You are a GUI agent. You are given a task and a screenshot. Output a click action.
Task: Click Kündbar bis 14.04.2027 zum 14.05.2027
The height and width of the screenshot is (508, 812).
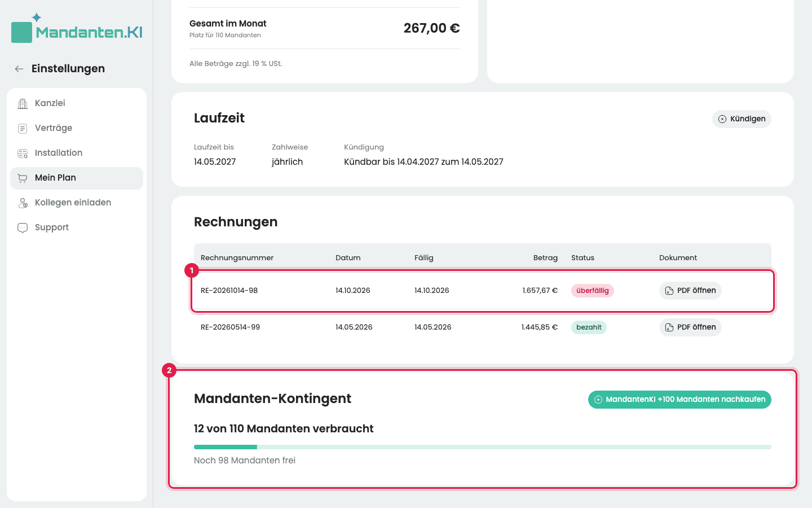click(423, 162)
